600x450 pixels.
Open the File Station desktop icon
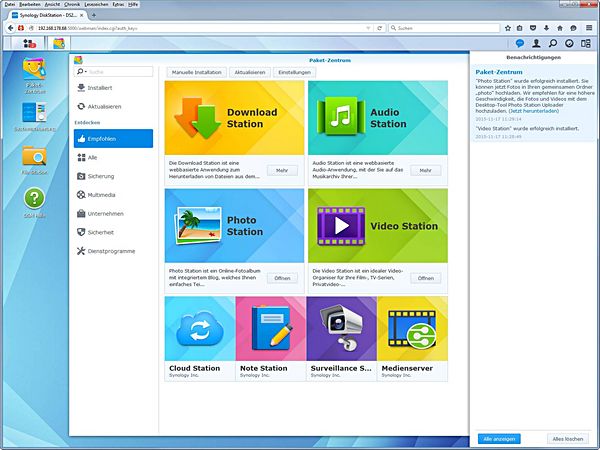[34, 160]
